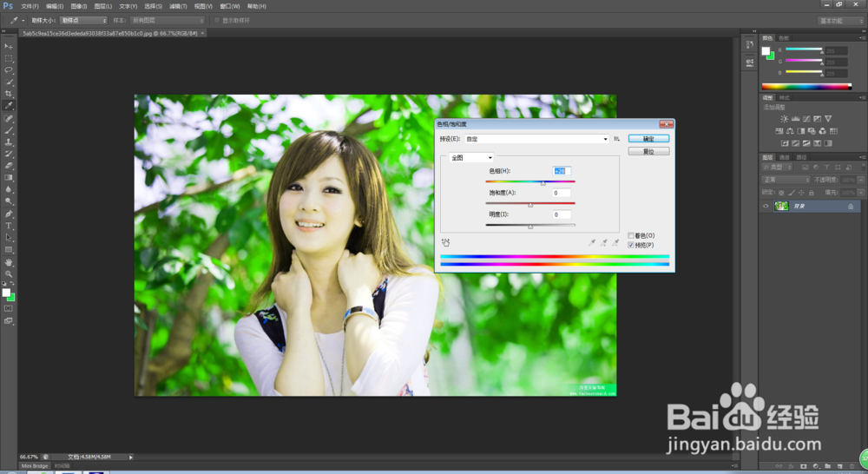Image resolution: width=868 pixels, height=474 pixels.
Task: Select the History Brush tool
Action: point(9,154)
